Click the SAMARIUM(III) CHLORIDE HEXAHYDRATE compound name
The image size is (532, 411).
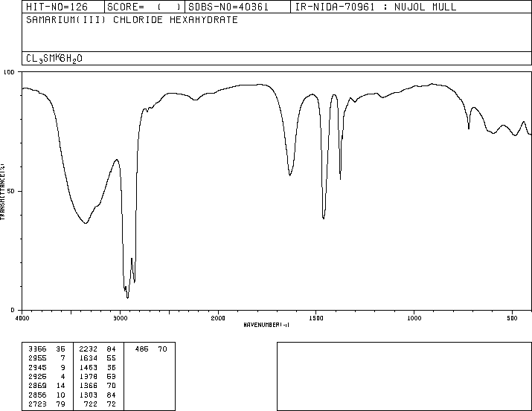coord(132,19)
